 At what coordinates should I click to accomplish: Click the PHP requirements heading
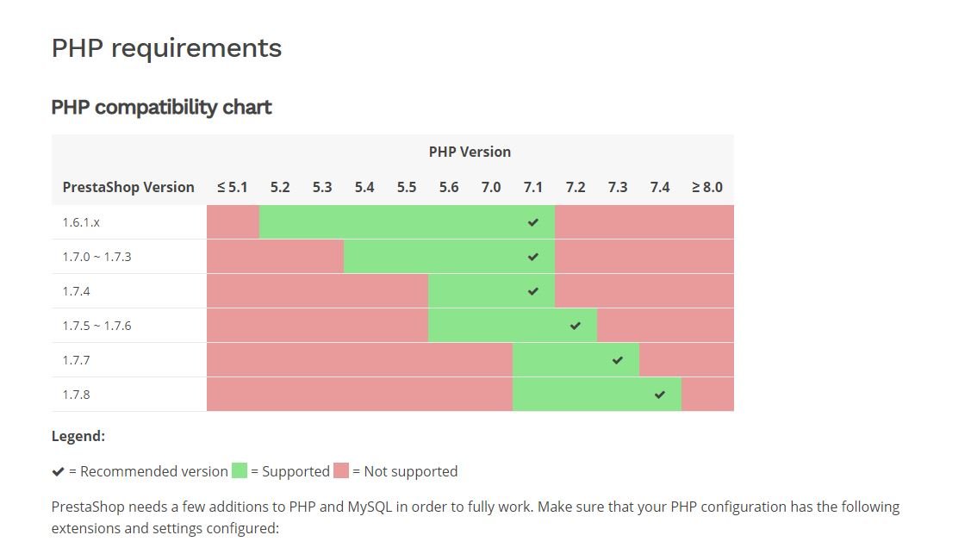point(166,48)
